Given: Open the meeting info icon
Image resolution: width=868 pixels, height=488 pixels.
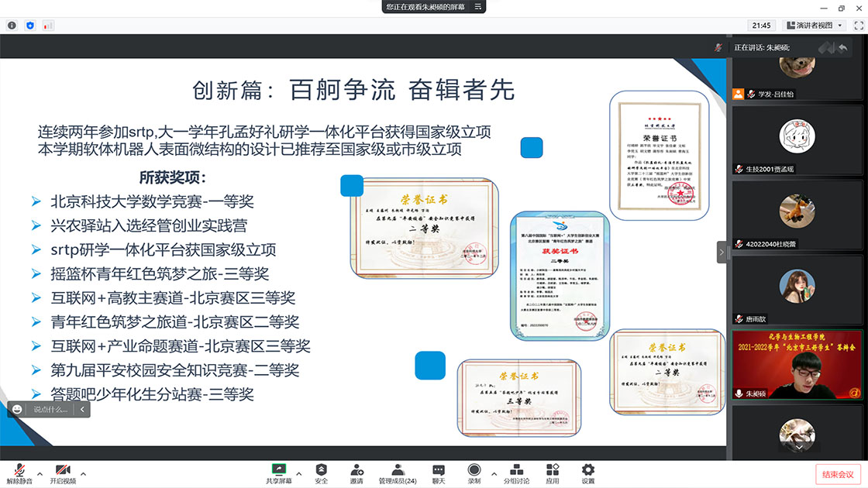Looking at the screenshot, I should [12, 26].
